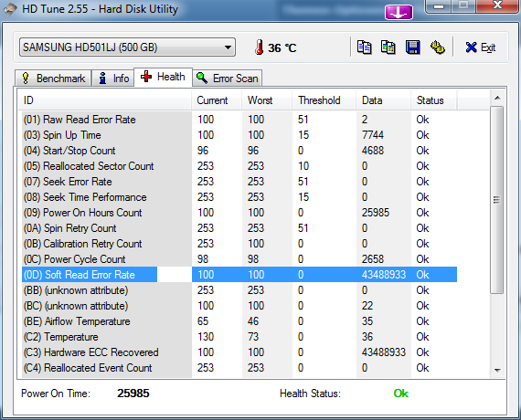Open the SAMSUNG HD501LJ drive dropdown
Viewport: 521px width, 420px height.
click(128, 47)
